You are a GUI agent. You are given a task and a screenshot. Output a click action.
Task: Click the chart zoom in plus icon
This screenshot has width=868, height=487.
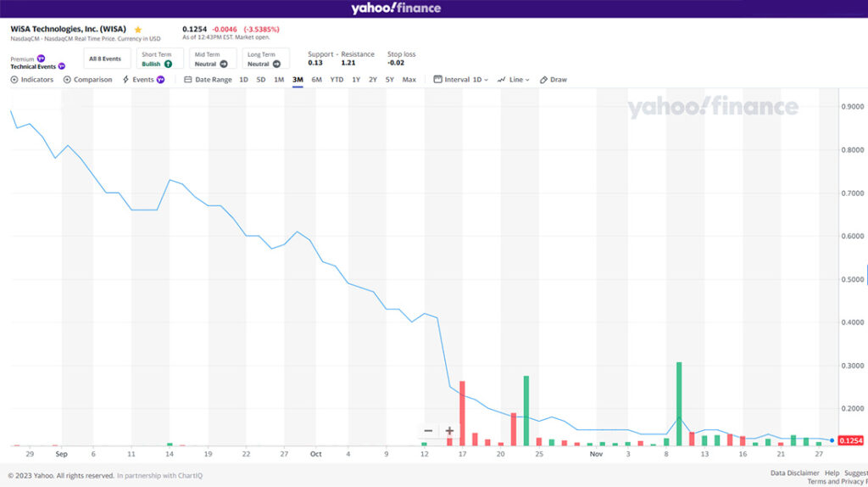click(x=449, y=430)
